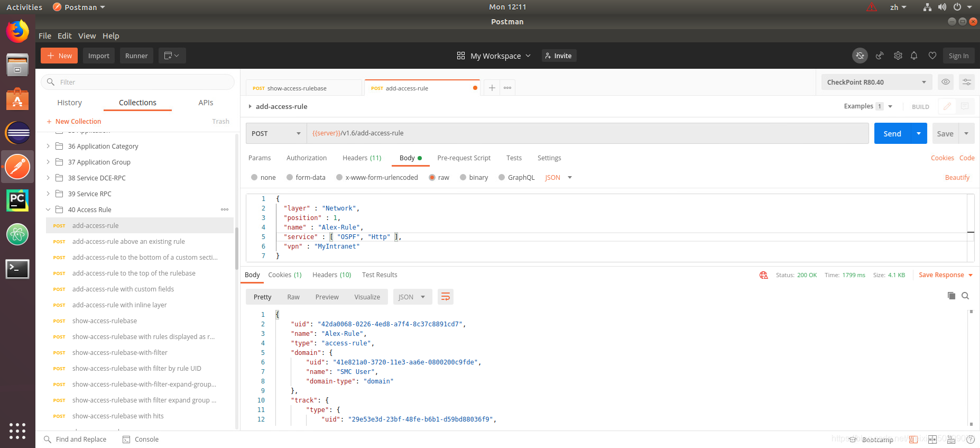Open the Authorization tab
The height and width of the screenshot is (448, 980).
point(307,158)
